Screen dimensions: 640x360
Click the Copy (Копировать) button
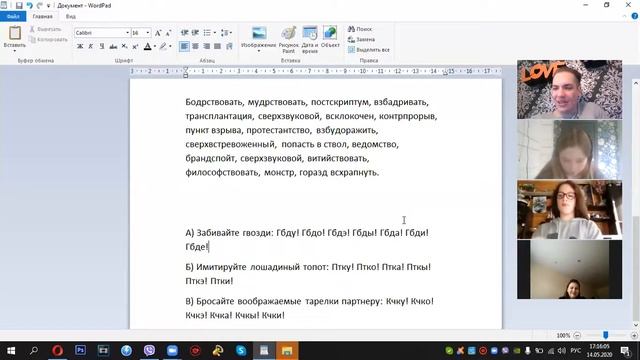(x=48, y=40)
